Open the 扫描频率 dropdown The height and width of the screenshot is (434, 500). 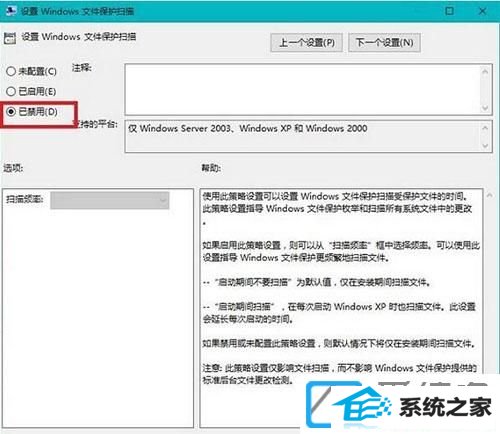(110, 200)
